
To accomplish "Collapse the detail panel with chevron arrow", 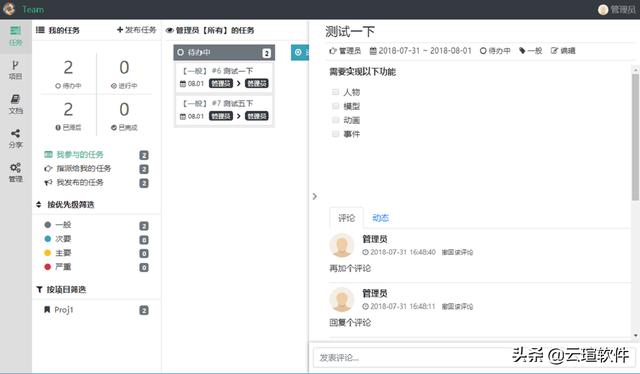I will click(x=315, y=196).
